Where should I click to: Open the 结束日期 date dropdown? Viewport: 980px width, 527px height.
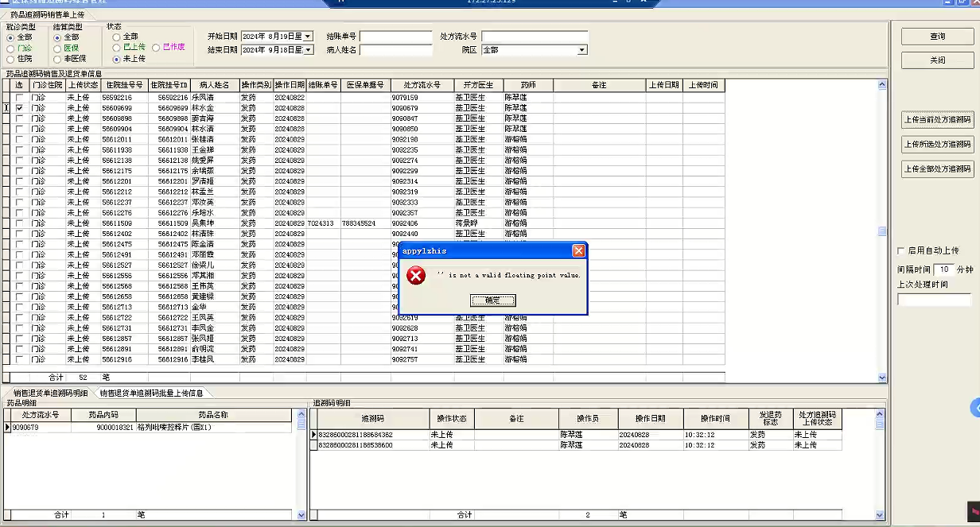coord(308,50)
